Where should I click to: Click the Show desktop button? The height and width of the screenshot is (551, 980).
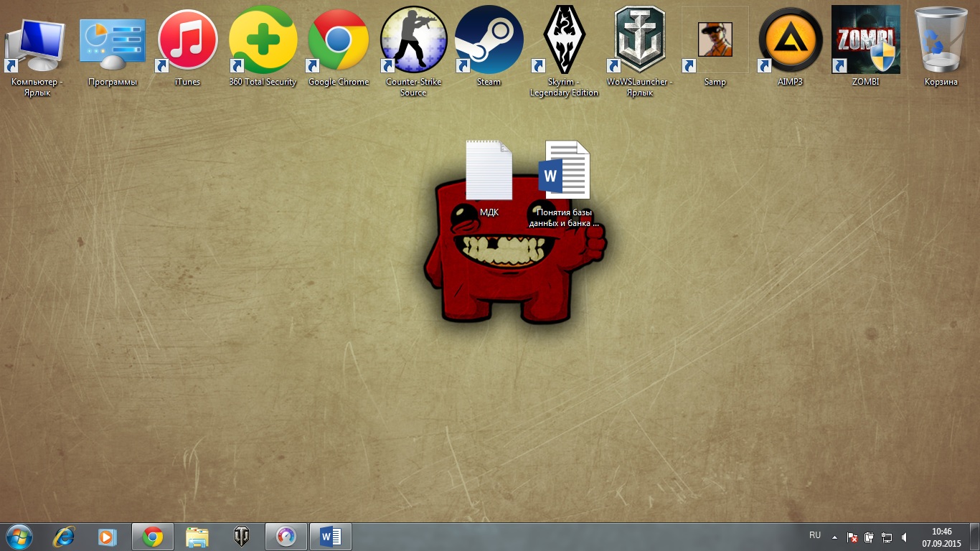tap(974, 537)
